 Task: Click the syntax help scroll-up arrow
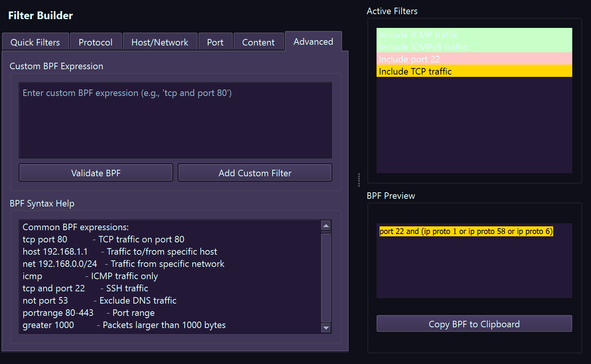click(326, 225)
